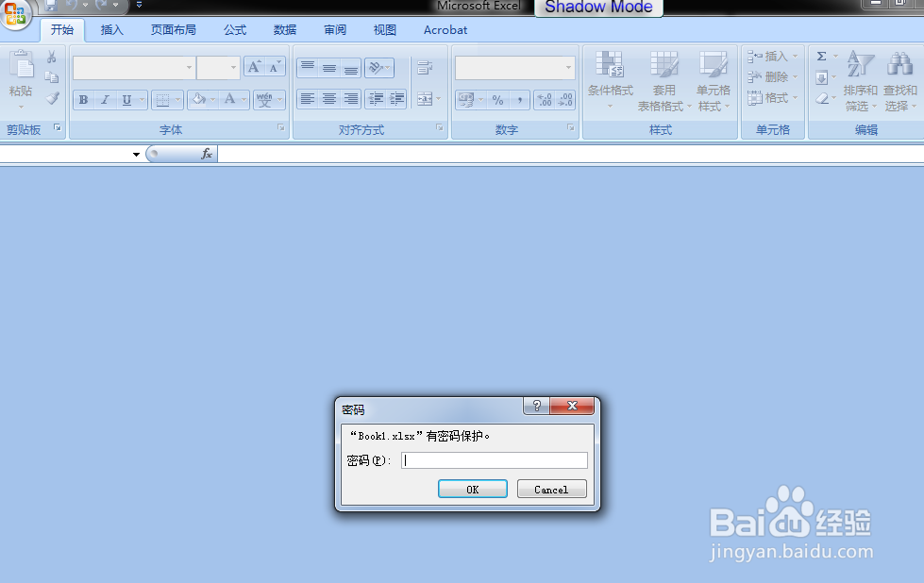Image resolution: width=924 pixels, height=583 pixels.
Task: Switch to the 数据 tab
Action: pyautogui.click(x=285, y=30)
